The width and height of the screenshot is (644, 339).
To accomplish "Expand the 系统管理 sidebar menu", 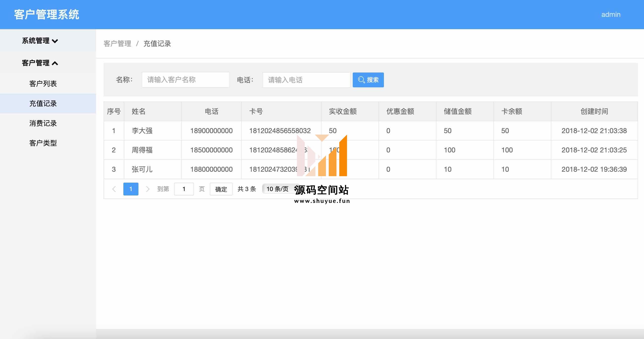I will (x=40, y=41).
